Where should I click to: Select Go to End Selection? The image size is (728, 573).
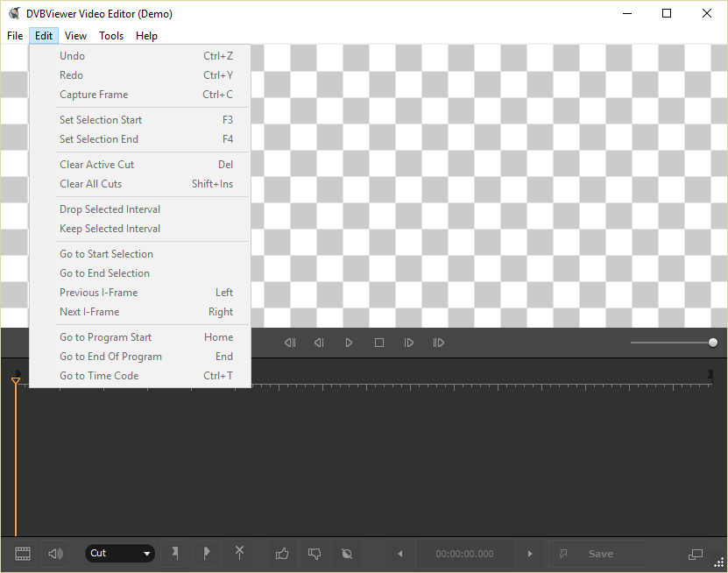click(140, 273)
